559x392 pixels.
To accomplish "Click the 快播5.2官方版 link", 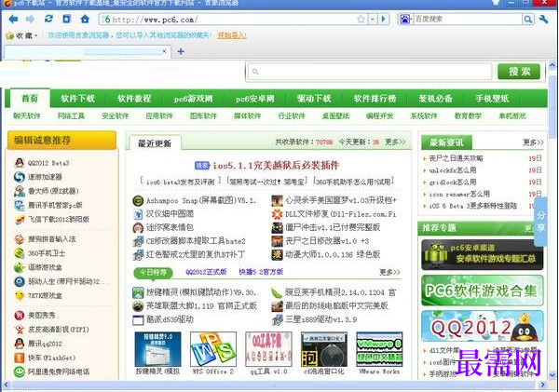I will point(261,272).
